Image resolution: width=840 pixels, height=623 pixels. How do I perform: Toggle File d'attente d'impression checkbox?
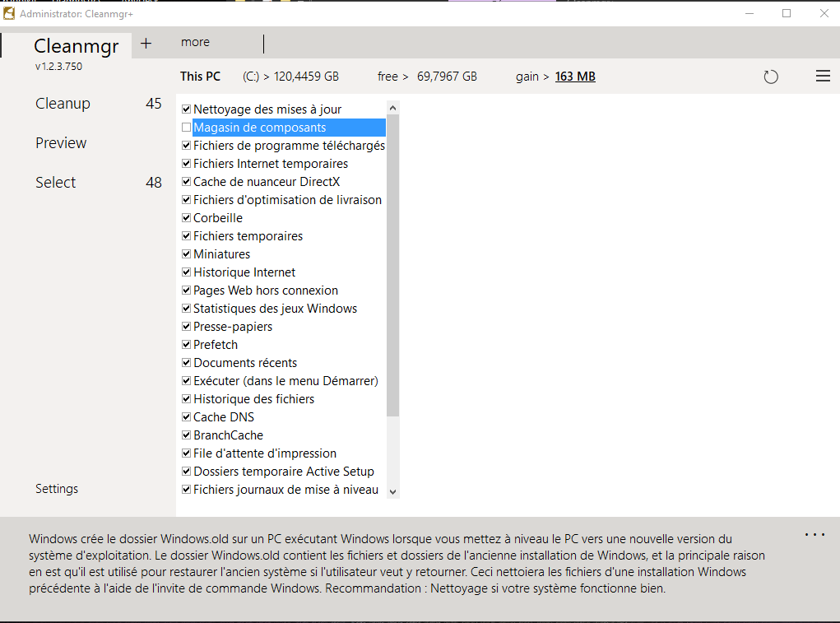(x=187, y=453)
